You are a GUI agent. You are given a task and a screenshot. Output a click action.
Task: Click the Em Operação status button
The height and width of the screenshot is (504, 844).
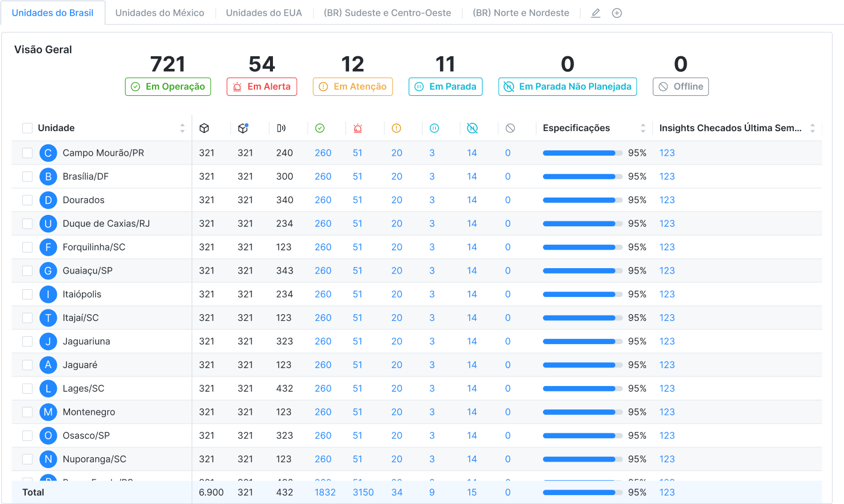tap(168, 87)
